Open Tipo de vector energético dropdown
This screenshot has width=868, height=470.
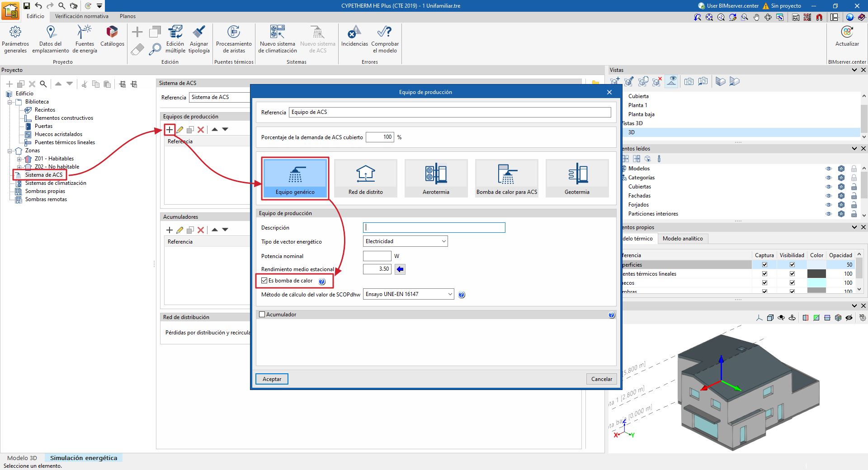click(405, 241)
